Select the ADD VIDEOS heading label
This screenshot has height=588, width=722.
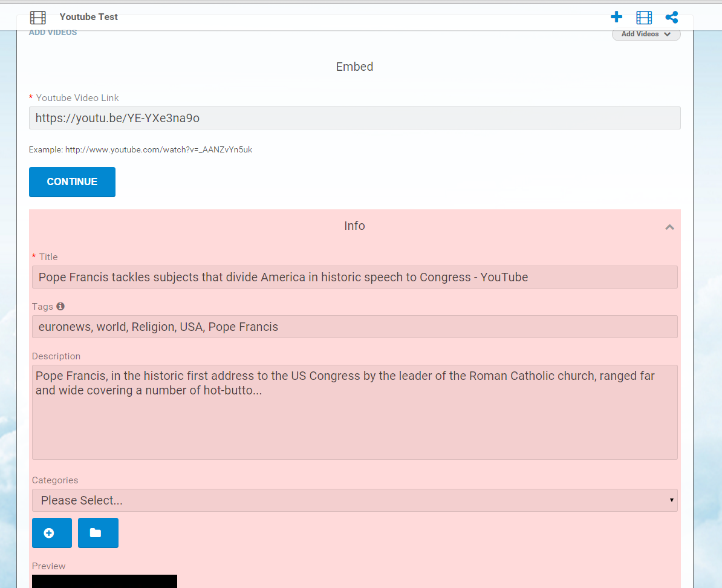tap(53, 33)
